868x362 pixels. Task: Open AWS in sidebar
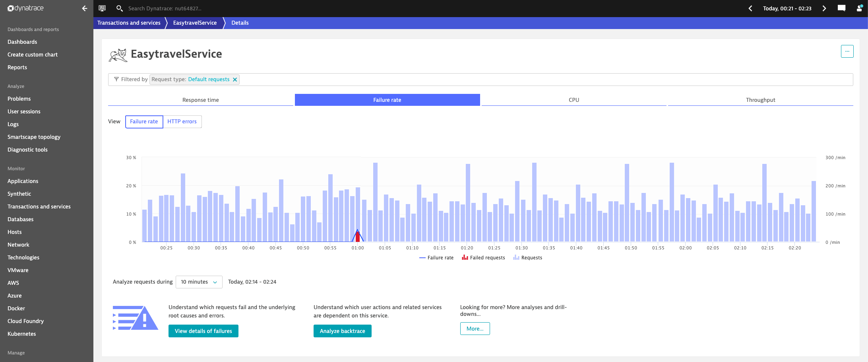(x=13, y=283)
